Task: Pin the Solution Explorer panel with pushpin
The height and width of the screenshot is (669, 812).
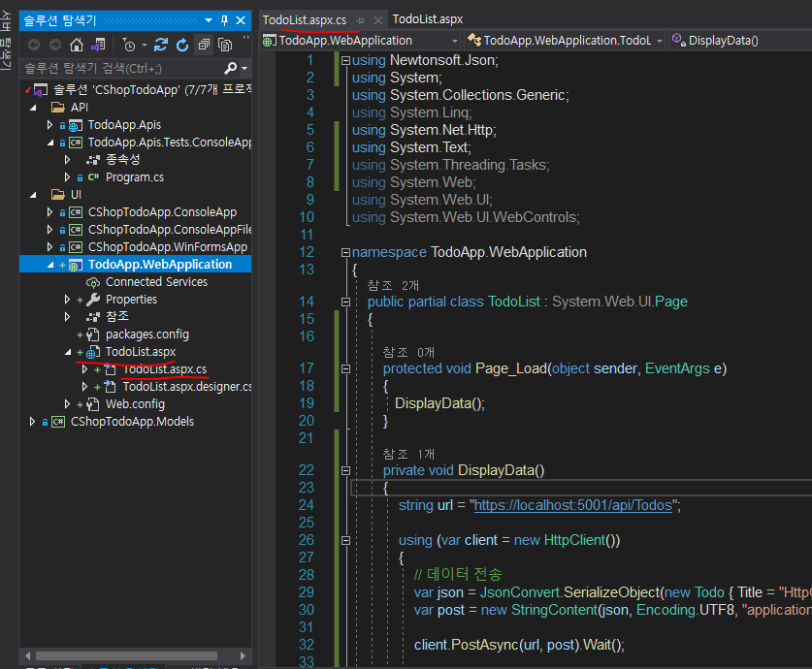Action: [x=225, y=19]
